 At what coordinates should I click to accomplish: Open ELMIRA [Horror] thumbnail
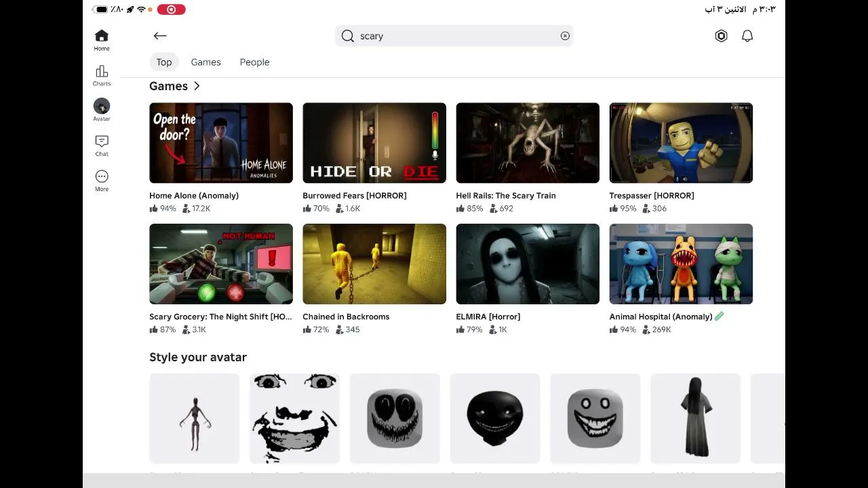click(528, 264)
